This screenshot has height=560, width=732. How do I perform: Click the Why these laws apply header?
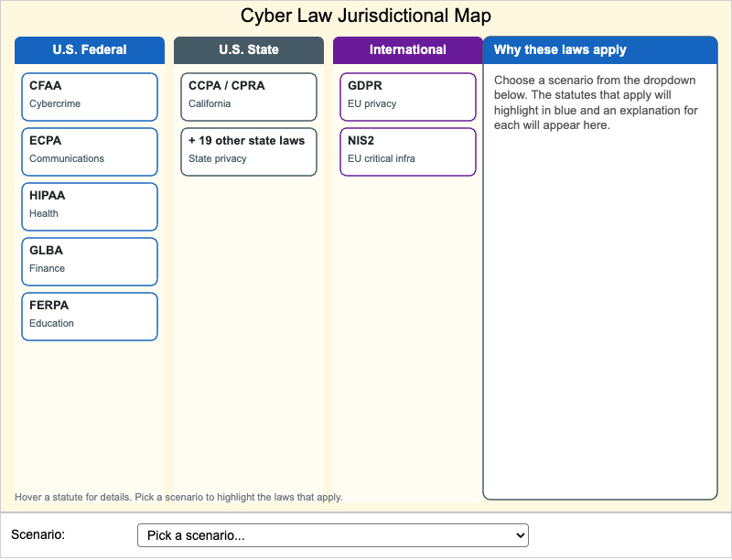pos(600,50)
